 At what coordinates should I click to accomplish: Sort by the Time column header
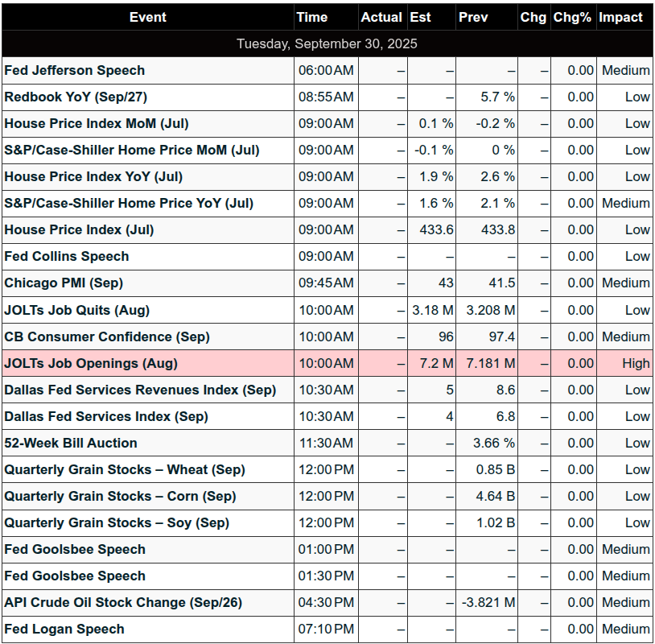coord(312,17)
